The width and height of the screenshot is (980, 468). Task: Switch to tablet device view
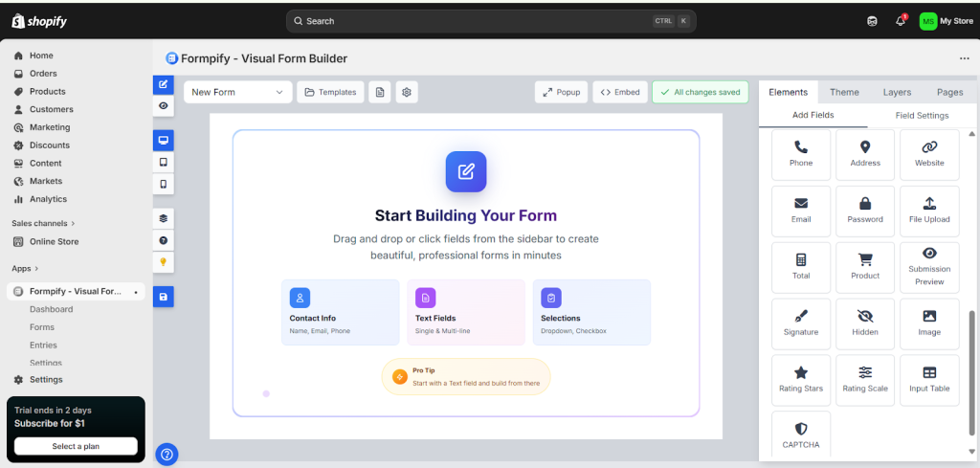coord(164,162)
